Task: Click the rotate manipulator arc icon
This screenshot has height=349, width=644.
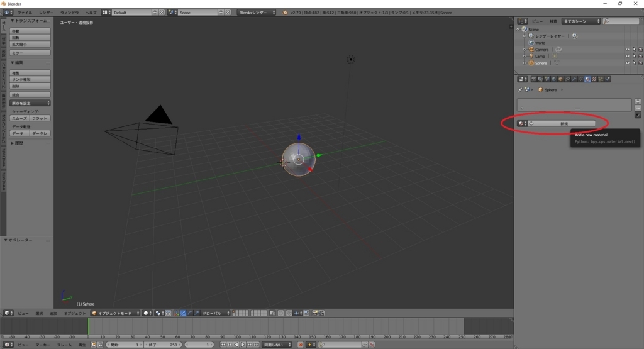Action: pos(189,313)
